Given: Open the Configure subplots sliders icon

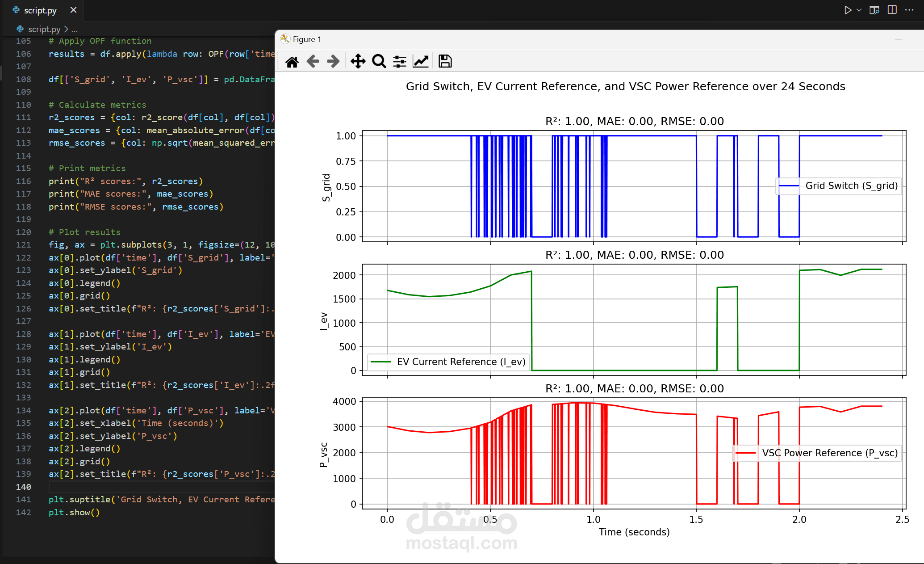Looking at the screenshot, I should click(399, 61).
